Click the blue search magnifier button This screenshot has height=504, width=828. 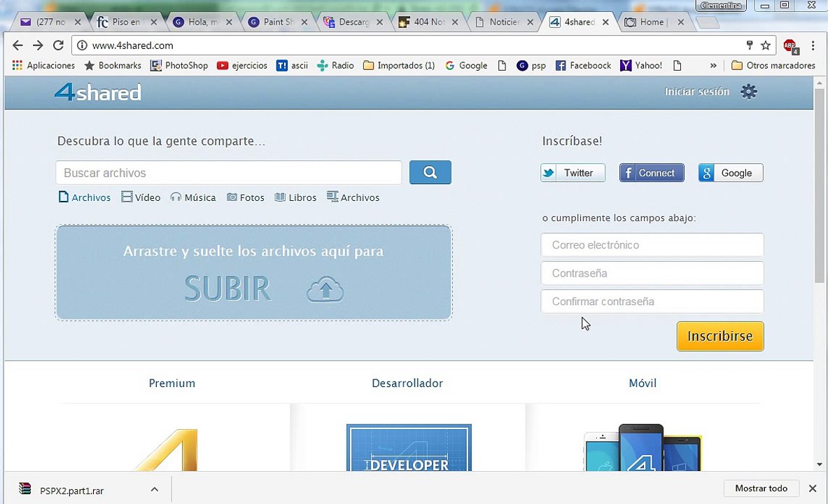click(430, 172)
